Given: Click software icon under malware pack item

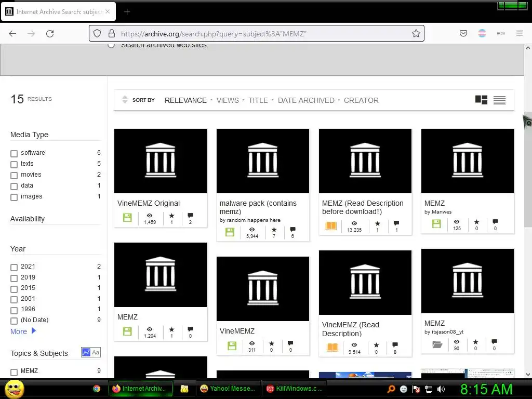Looking at the screenshot, I should tap(230, 232).
